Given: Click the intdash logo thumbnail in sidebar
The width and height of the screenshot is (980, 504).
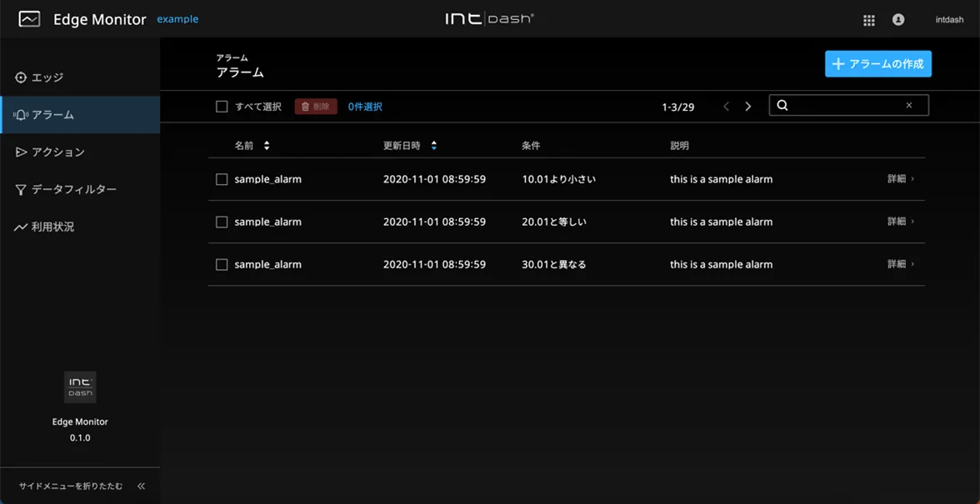Looking at the screenshot, I should (80, 387).
